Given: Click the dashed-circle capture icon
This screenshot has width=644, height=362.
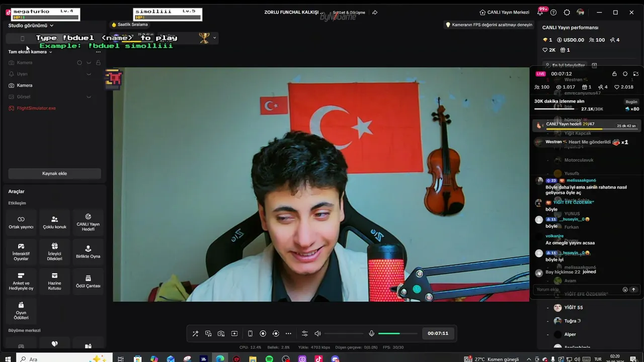Looking at the screenshot, I should point(276,333).
